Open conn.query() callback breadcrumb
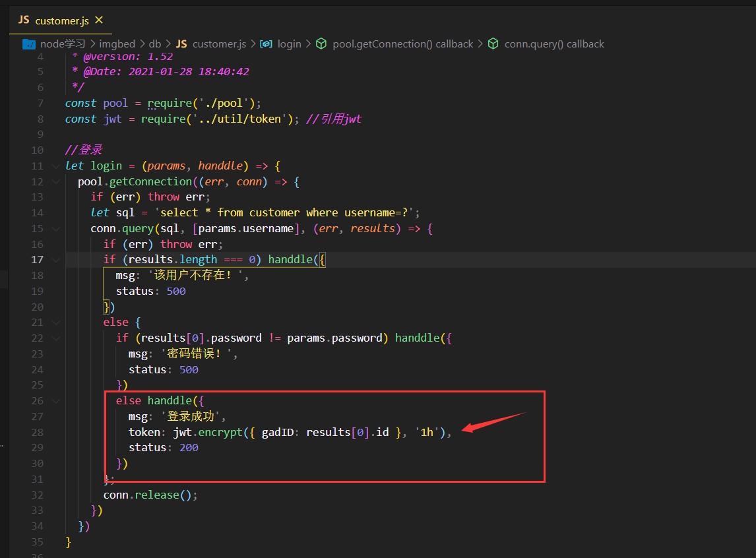 (x=554, y=44)
